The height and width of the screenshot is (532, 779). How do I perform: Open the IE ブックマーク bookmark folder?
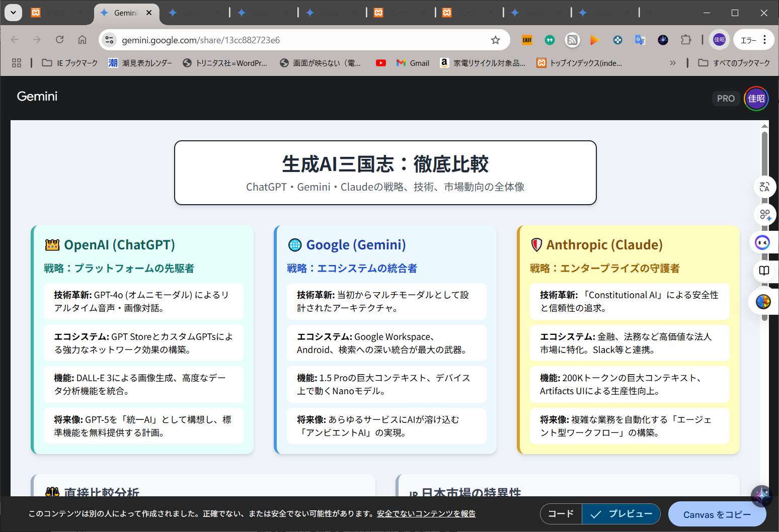[x=70, y=63]
